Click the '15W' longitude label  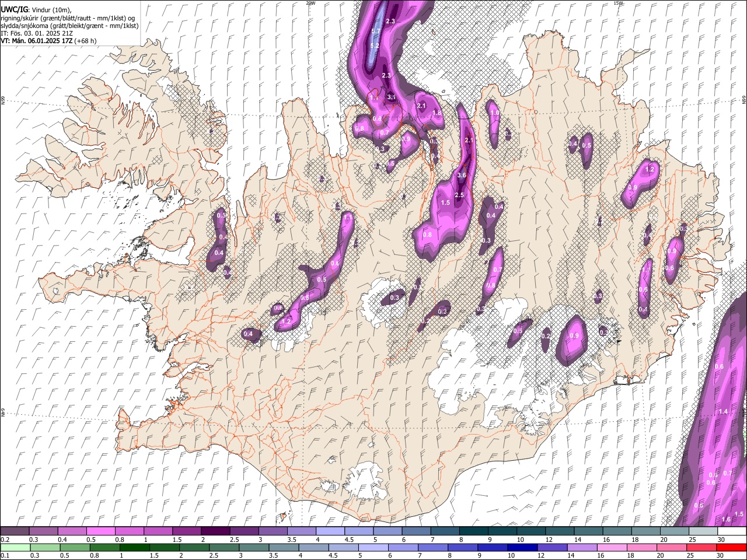click(618, 3)
